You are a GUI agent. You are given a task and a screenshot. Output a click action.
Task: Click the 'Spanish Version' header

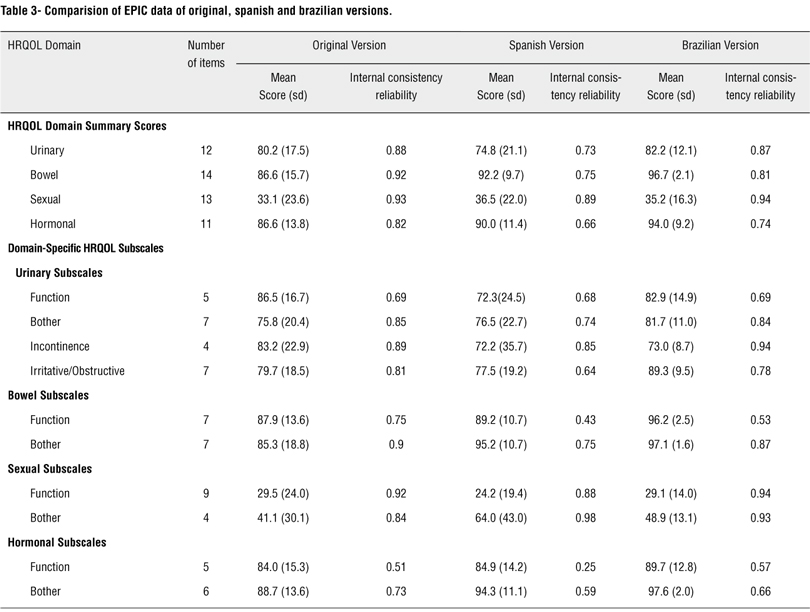(x=546, y=45)
